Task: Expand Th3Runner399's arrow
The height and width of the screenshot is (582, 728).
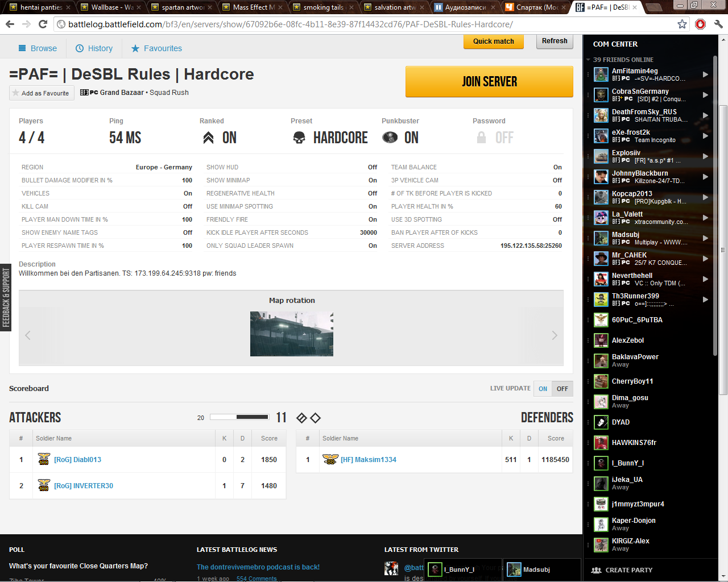Action: tap(705, 300)
